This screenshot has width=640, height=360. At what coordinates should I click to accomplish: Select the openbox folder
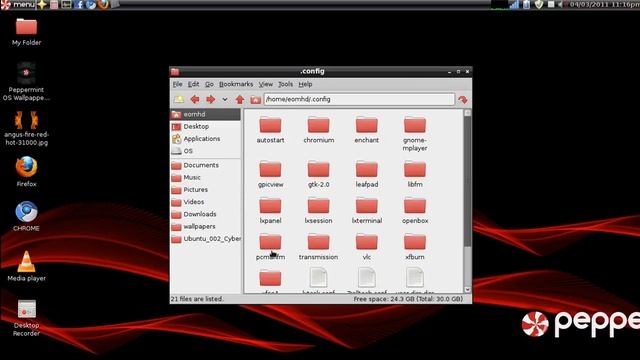click(x=415, y=210)
